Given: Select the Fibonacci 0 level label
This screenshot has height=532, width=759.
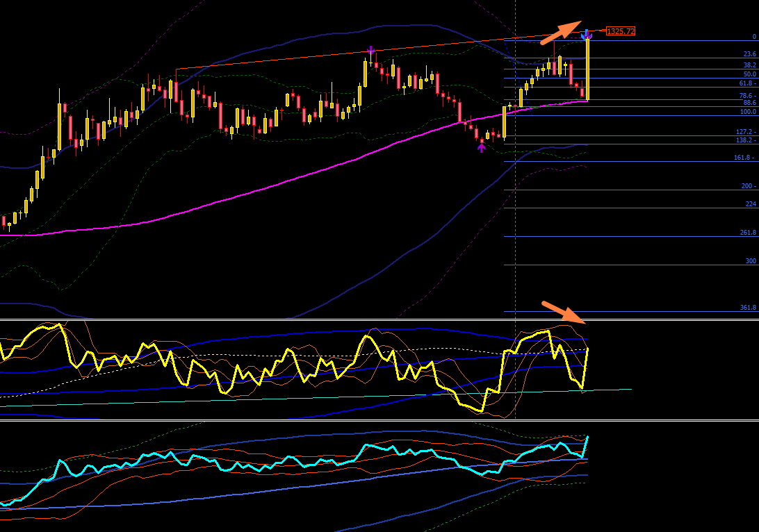Looking at the screenshot, I should click(x=754, y=37).
